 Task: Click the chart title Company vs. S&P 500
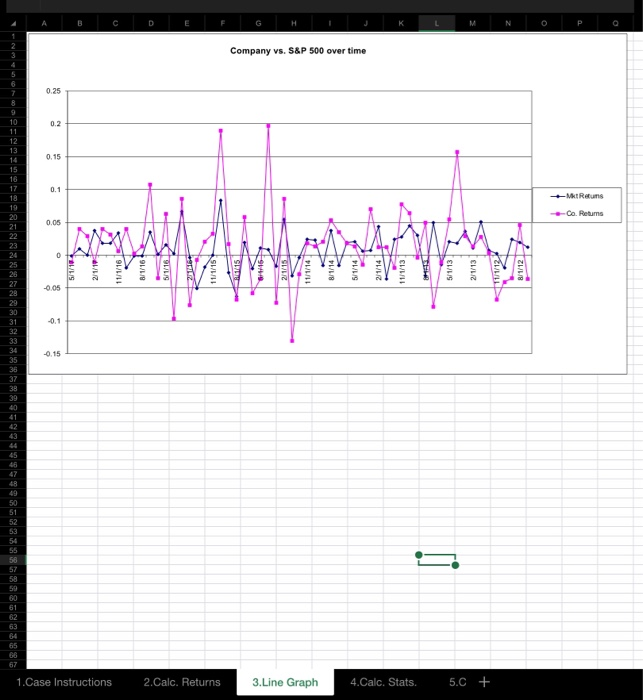pyautogui.click(x=298, y=51)
